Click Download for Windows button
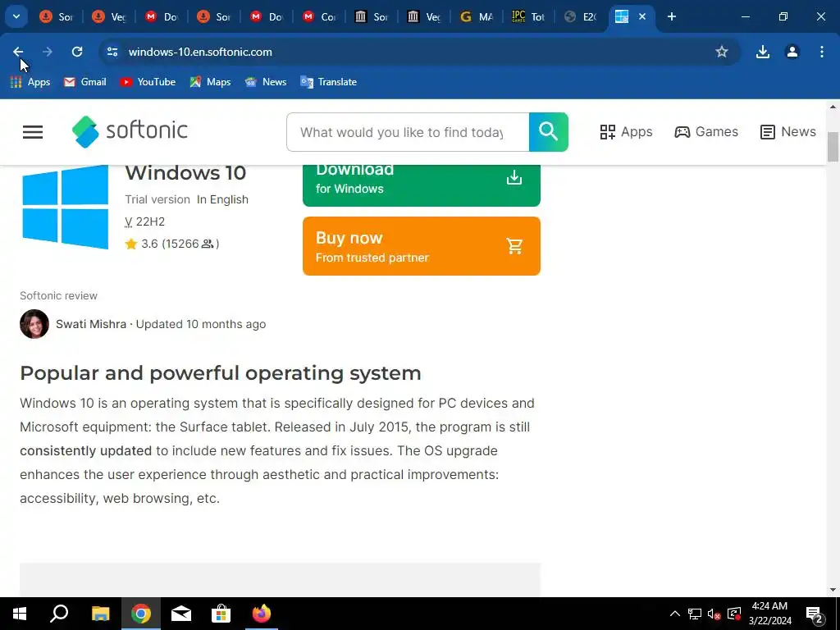840x630 pixels. [x=422, y=185]
